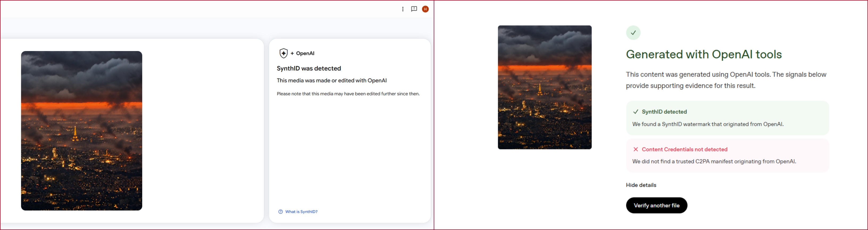This screenshot has width=868, height=230.
Task: Click the send feedback icon
Action: [x=414, y=9]
